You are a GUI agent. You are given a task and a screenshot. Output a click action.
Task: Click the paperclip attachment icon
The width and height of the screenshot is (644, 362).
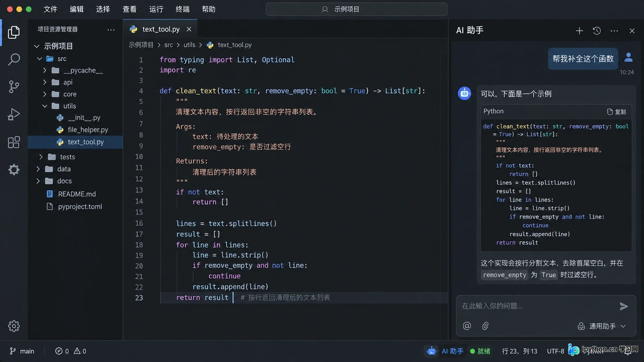(485, 326)
